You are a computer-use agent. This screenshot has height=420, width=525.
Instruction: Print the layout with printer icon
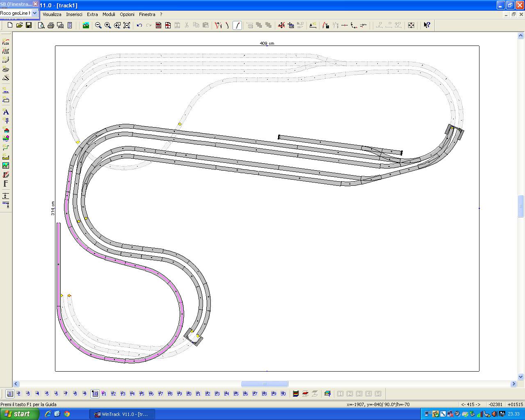[x=51, y=25]
